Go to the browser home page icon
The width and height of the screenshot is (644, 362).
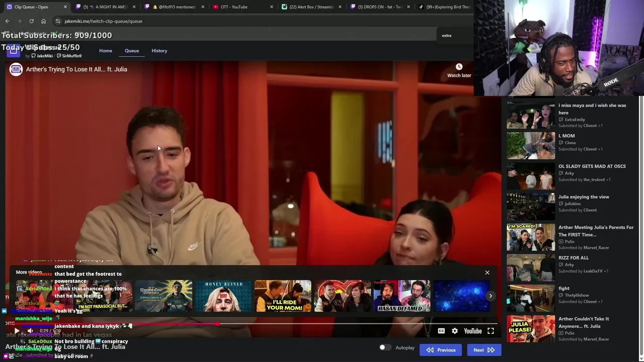[x=43, y=21]
